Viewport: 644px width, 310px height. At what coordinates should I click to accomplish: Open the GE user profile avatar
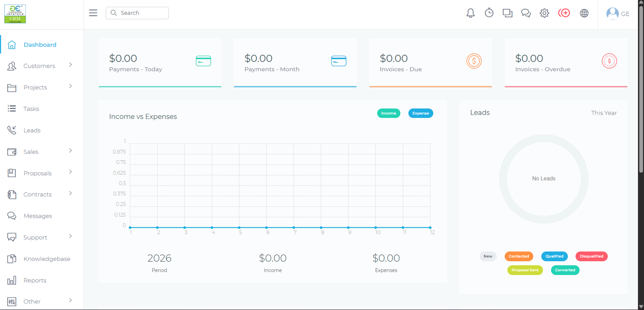613,14
